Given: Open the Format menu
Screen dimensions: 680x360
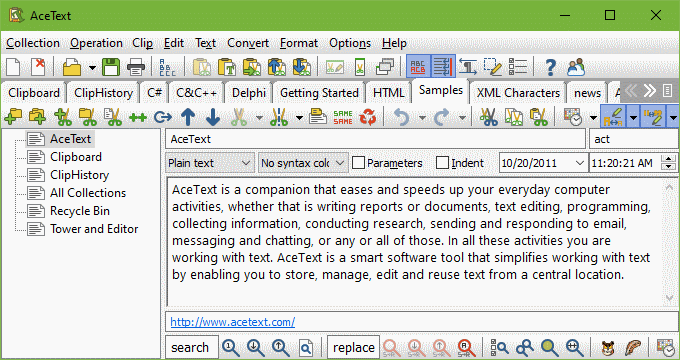Looking at the screenshot, I should 299,43.
